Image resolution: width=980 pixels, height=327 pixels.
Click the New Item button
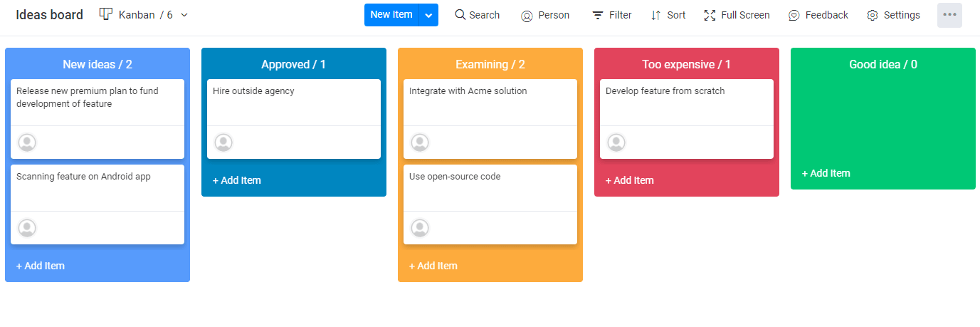click(x=391, y=15)
